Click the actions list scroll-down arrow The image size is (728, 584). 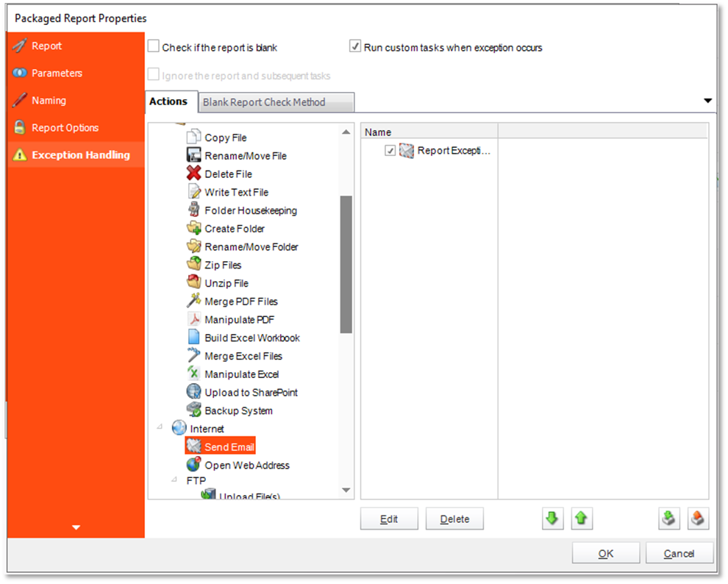click(x=346, y=490)
